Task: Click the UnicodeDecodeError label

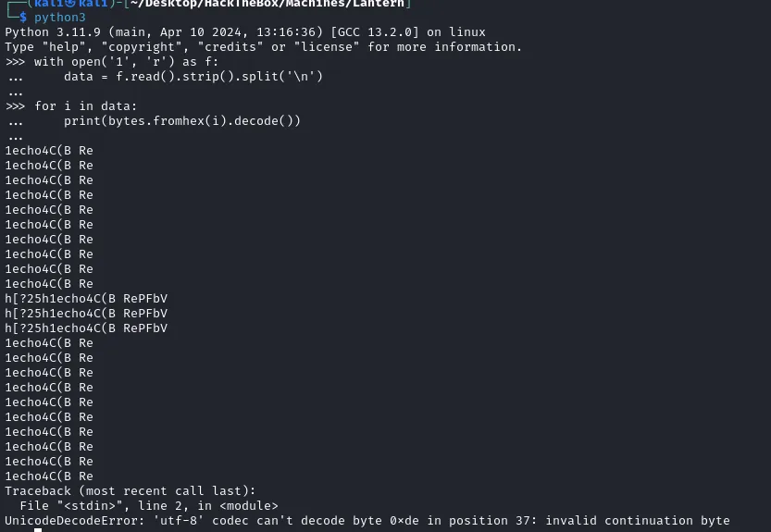Action: 73,520
